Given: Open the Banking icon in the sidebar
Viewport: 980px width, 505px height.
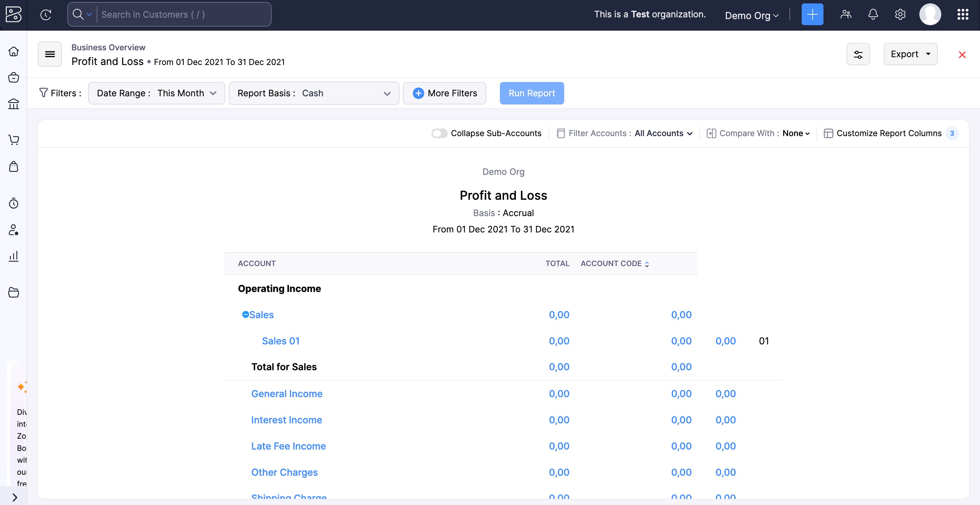Looking at the screenshot, I should click(x=14, y=104).
